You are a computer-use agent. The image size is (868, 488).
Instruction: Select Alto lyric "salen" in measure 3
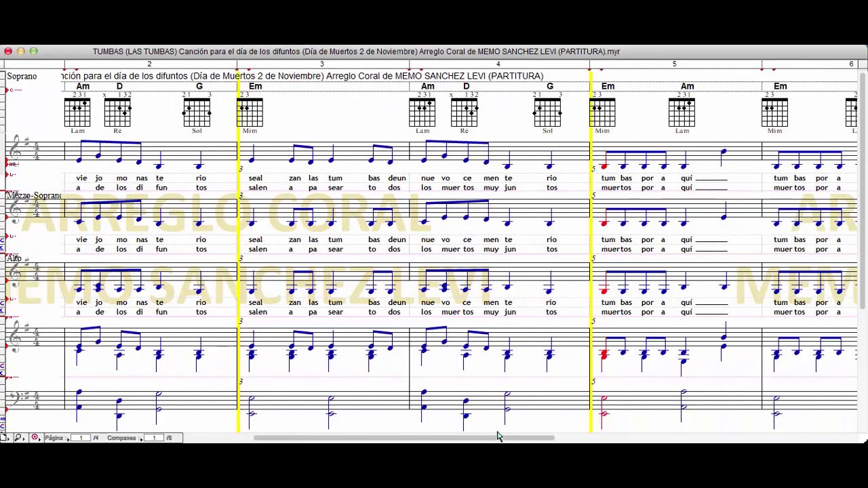coord(258,312)
